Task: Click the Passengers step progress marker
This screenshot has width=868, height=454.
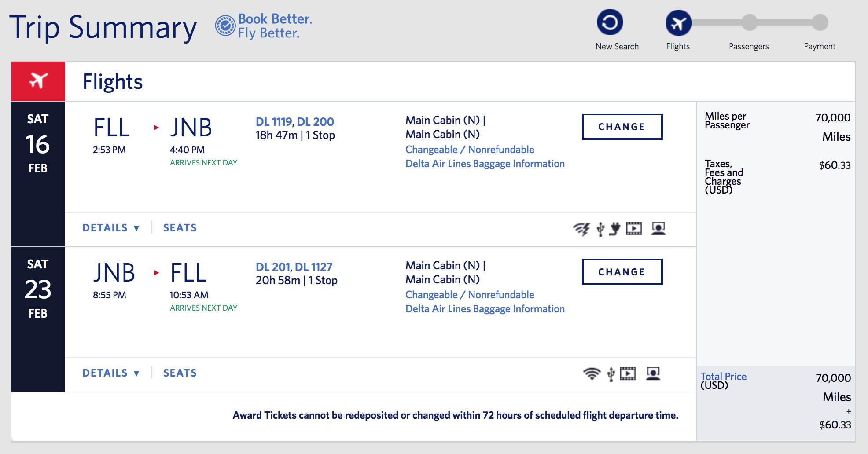Action: (x=749, y=23)
